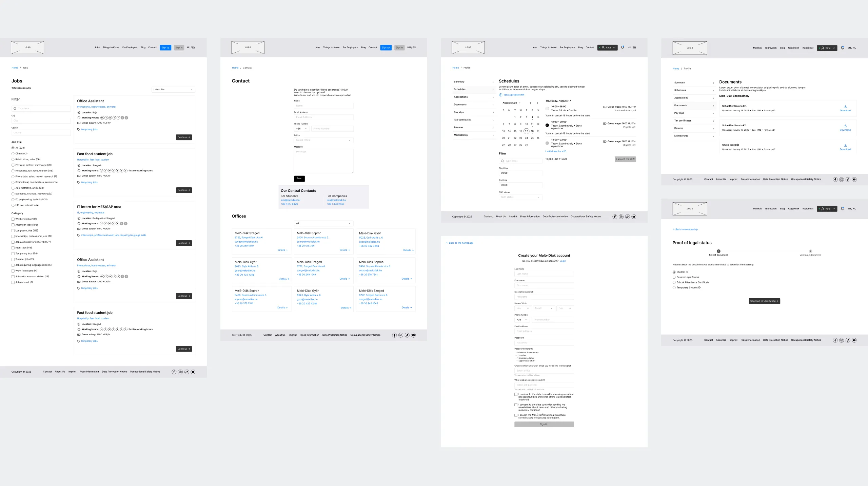Image resolution: width=868 pixels, height=486 pixels.
Task: Select Passive Legal Status radio option
Action: [x=674, y=277]
